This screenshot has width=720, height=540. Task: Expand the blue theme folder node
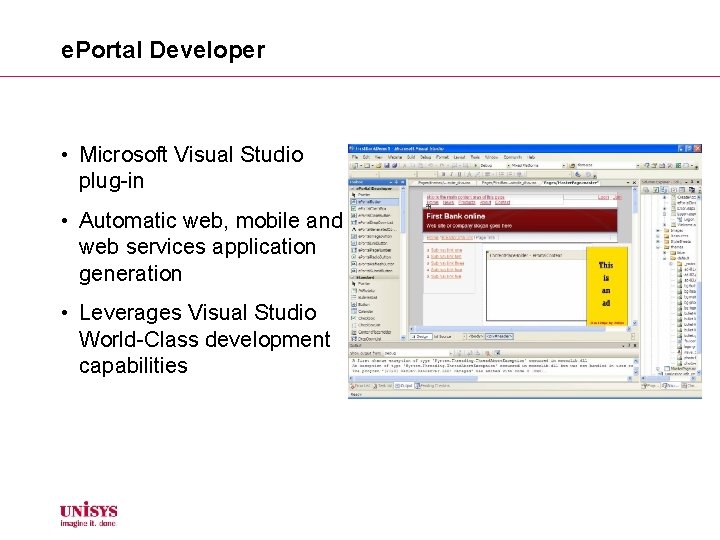664,253
